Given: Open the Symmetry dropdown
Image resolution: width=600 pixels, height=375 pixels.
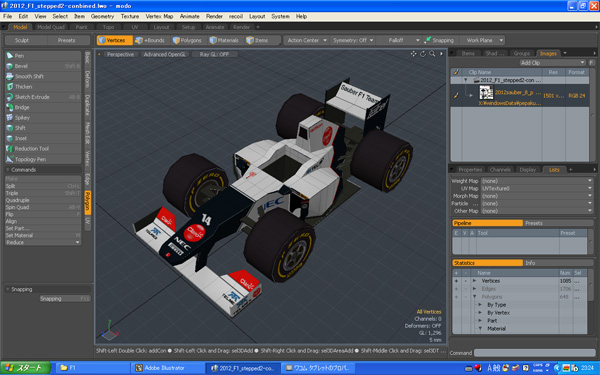Looking at the screenshot, I should pyautogui.click(x=353, y=40).
